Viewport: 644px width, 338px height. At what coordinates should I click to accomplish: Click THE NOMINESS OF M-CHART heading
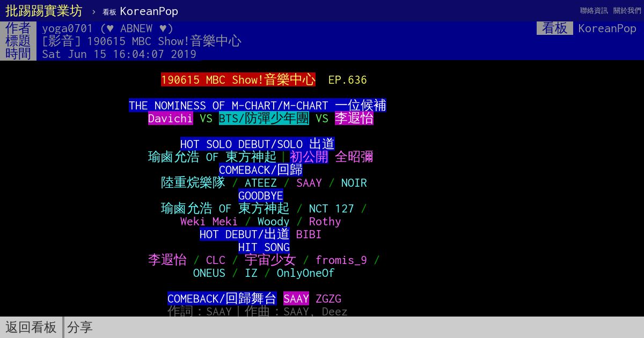tap(258, 106)
